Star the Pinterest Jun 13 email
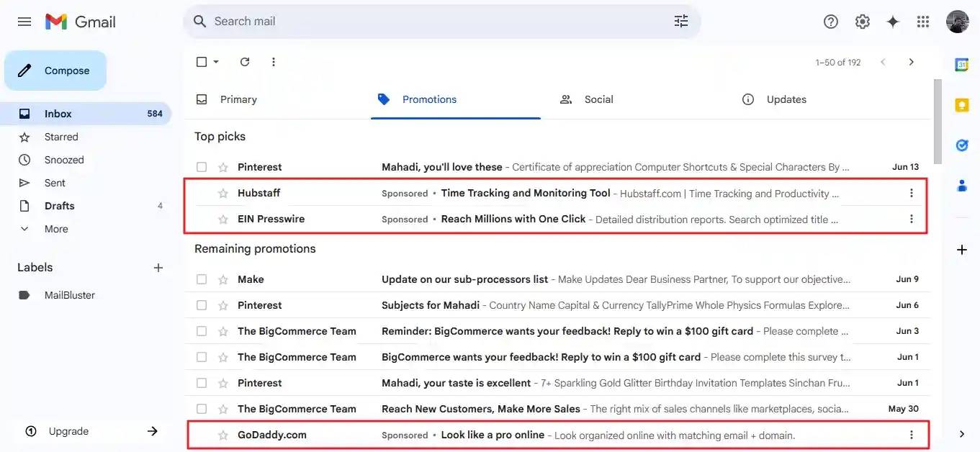 (223, 167)
